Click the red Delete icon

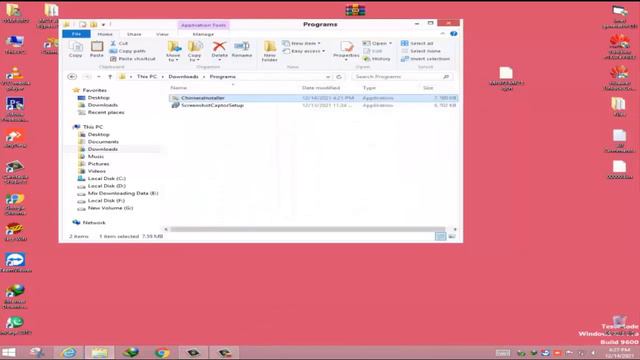click(219, 47)
